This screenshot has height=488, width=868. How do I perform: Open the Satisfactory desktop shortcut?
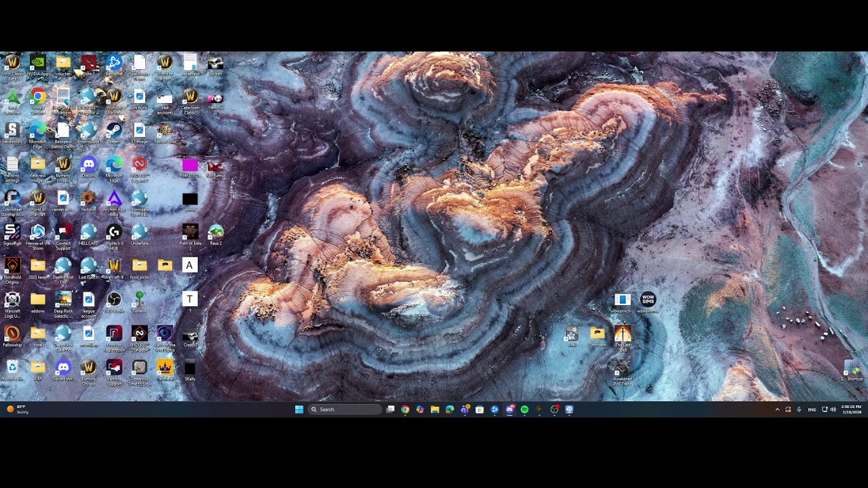(x=12, y=132)
